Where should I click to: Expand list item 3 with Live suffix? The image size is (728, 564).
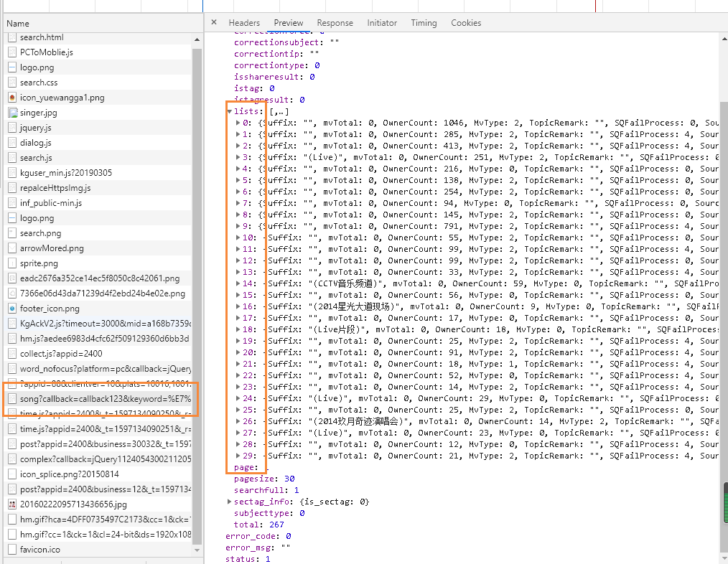238,157
